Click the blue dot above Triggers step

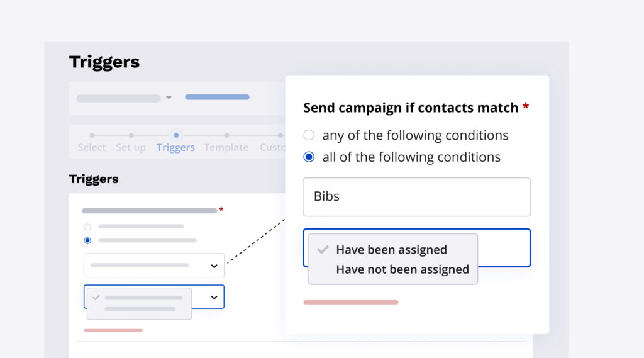176,135
